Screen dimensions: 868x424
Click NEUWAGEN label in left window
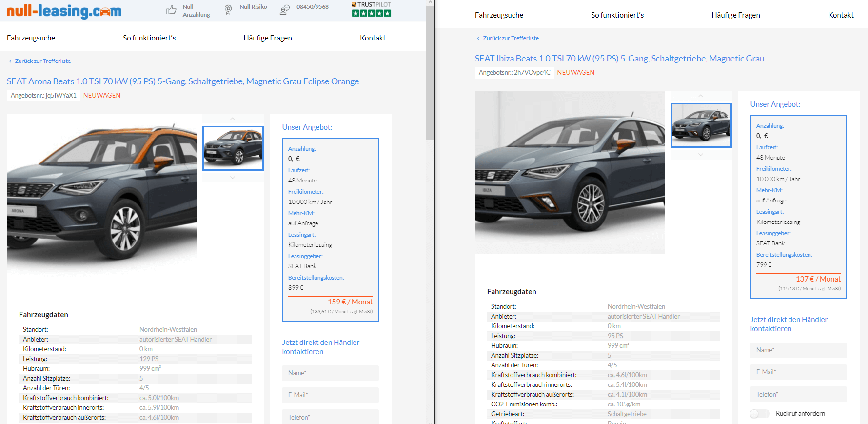102,95
